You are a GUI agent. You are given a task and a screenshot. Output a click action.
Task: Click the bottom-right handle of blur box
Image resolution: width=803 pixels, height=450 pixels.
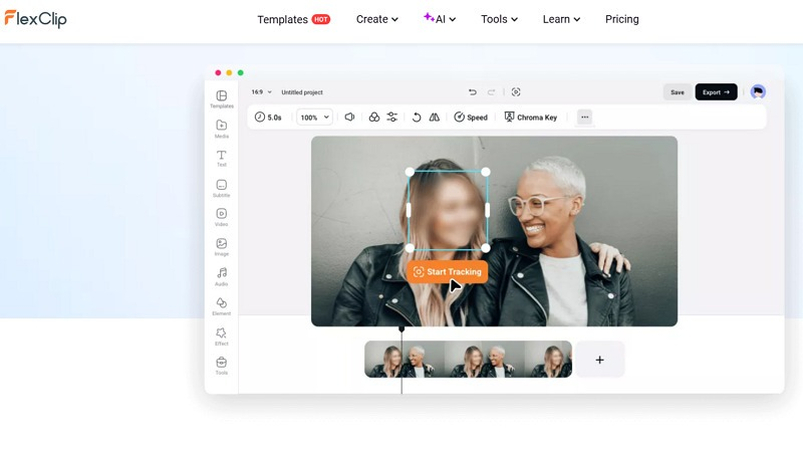(485, 248)
